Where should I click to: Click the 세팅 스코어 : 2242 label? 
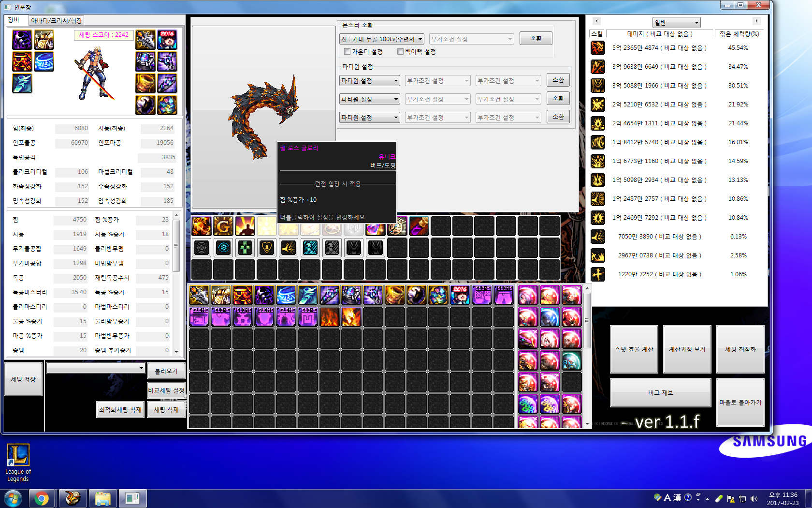point(104,35)
